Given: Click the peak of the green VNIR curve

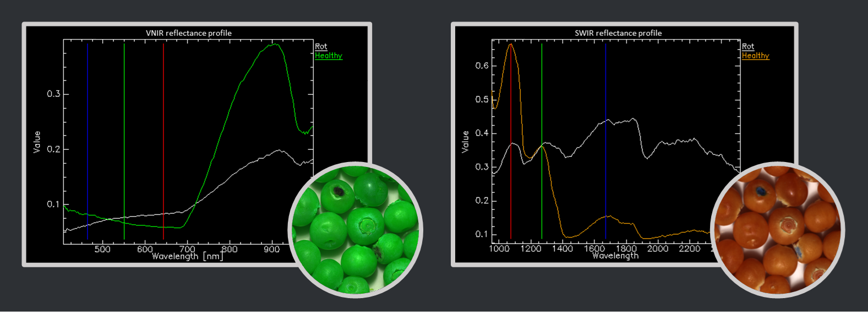Looking at the screenshot, I should pyautogui.click(x=274, y=44).
